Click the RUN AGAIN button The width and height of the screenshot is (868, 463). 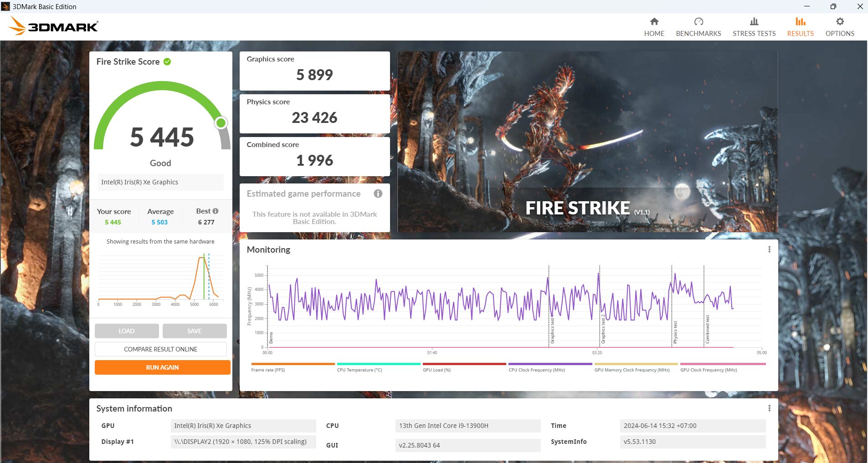click(x=162, y=367)
